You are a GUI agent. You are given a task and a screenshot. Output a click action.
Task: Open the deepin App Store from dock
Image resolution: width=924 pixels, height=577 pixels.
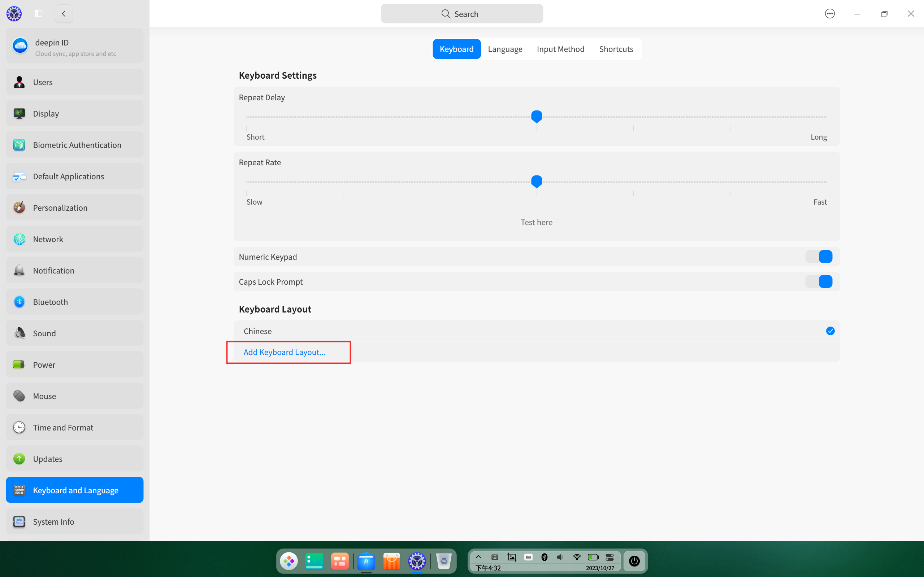coord(391,561)
